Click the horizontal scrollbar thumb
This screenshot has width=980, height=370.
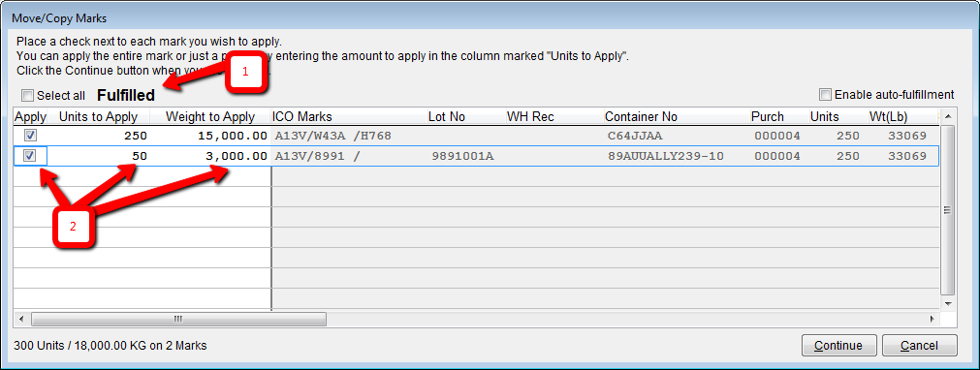[178, 319]
